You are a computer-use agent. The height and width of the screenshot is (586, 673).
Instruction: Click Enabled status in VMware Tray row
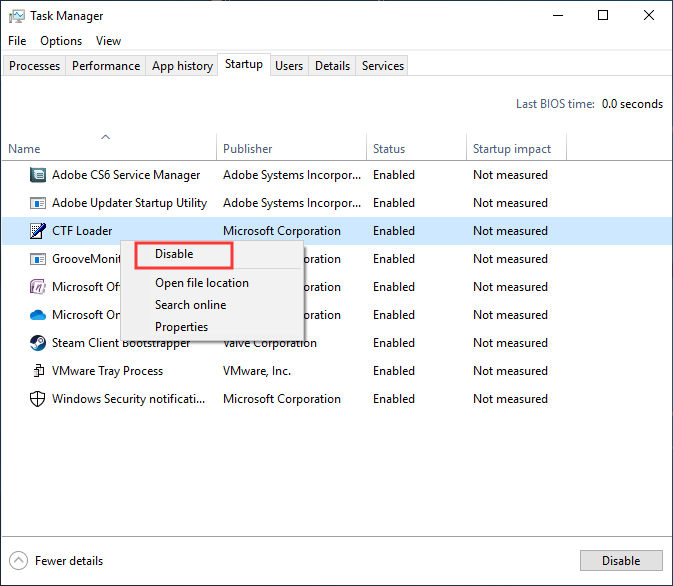tap(394, 371)
